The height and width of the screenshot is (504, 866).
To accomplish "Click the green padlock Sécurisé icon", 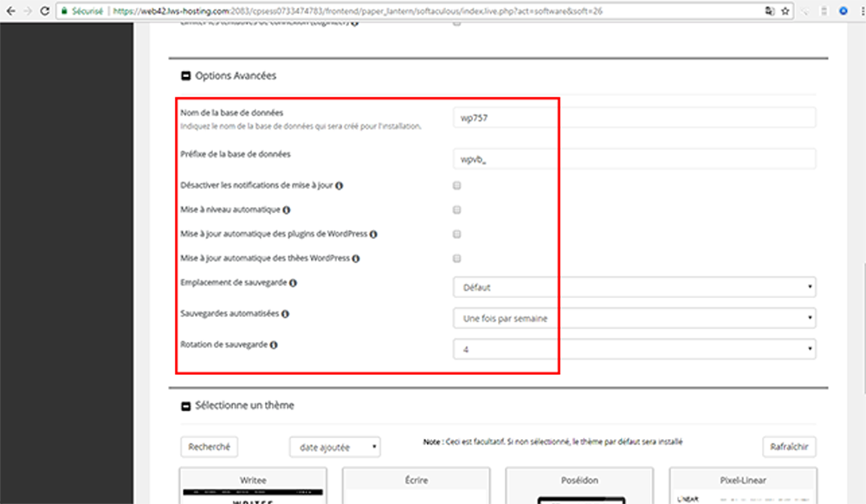I will point(65,11).
